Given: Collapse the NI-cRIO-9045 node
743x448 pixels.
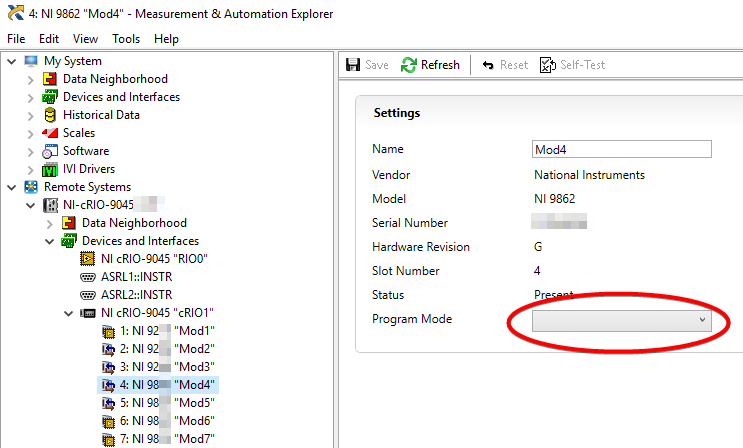Looking at the screenshot, I should click(31, 205).
